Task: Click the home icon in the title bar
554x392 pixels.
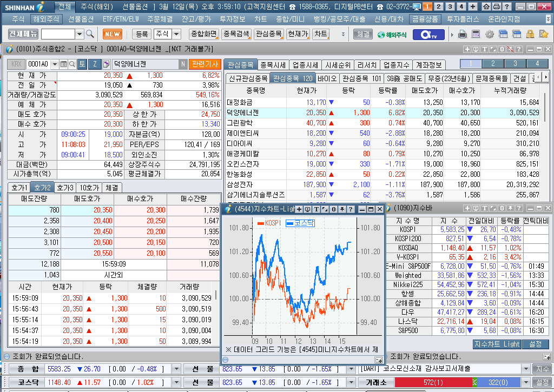Action: click(x=486, y=6)
